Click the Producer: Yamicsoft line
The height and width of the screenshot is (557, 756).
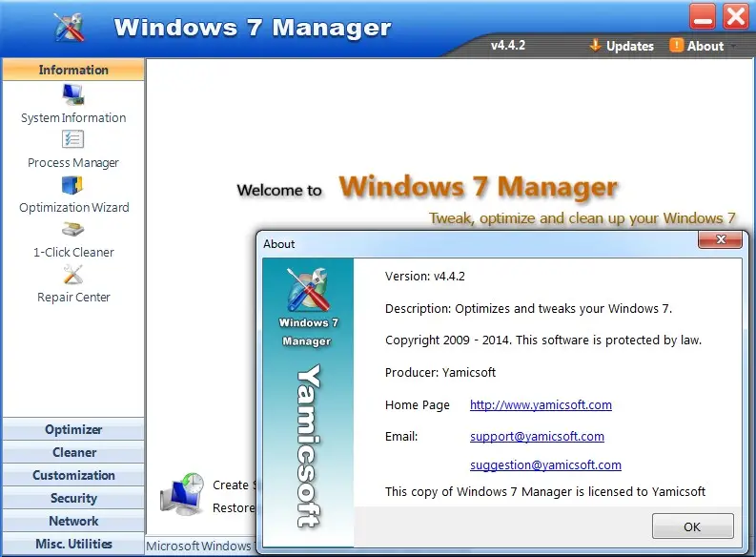pos(440,372)
